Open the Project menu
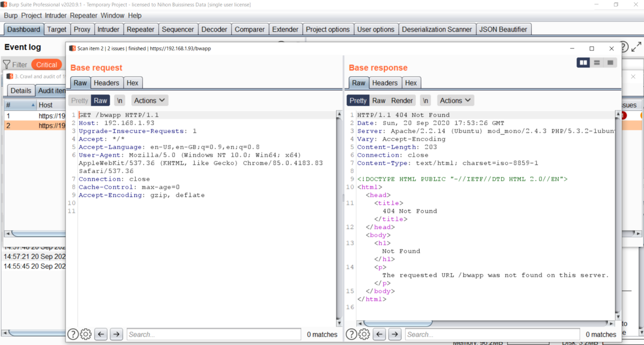This screenshot has width=644, height=345. (32, 16)
